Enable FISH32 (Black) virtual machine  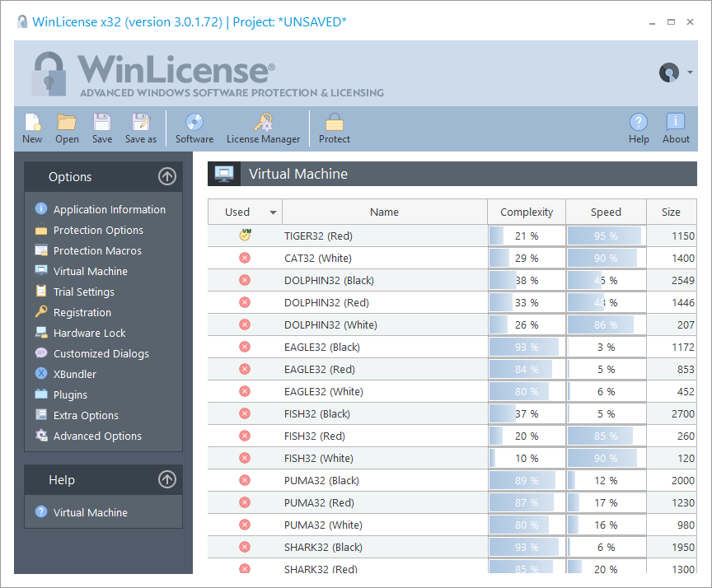coord(245,413)
